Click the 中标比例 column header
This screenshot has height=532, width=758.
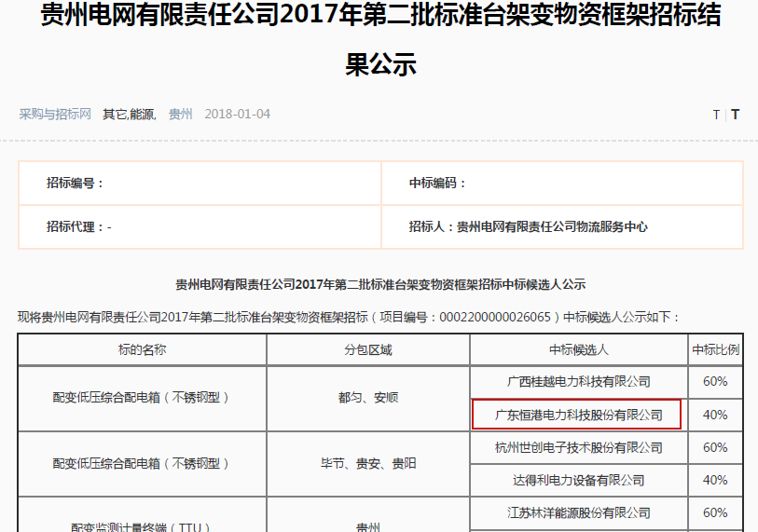click(715, 349)
